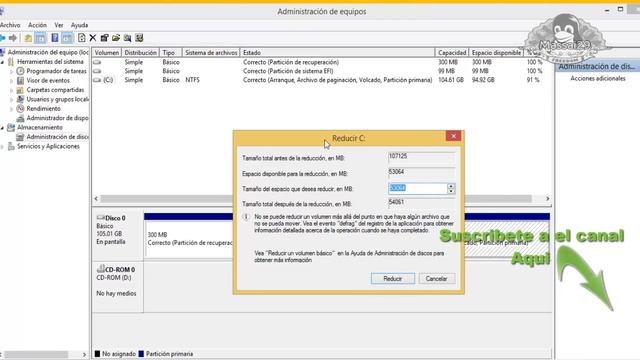640x360 pixels.
Task: Expand the Programador de tareas node
Action: (x=11, y=71)
